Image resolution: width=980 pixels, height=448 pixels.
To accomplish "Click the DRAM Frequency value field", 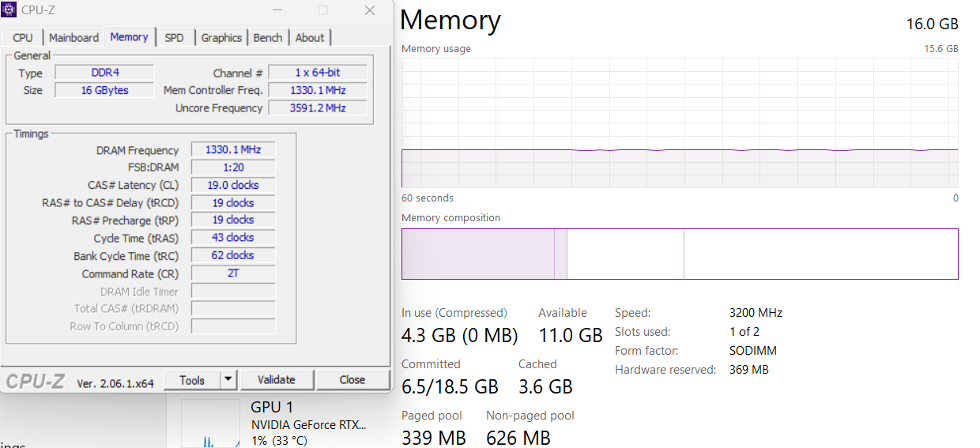I will 233,149.
